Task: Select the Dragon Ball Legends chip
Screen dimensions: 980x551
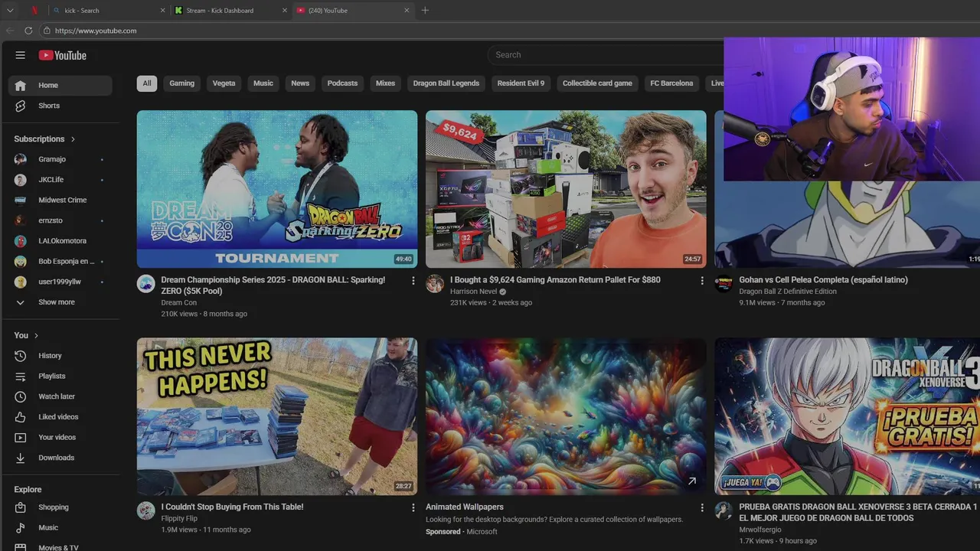Action: [446, 83]
